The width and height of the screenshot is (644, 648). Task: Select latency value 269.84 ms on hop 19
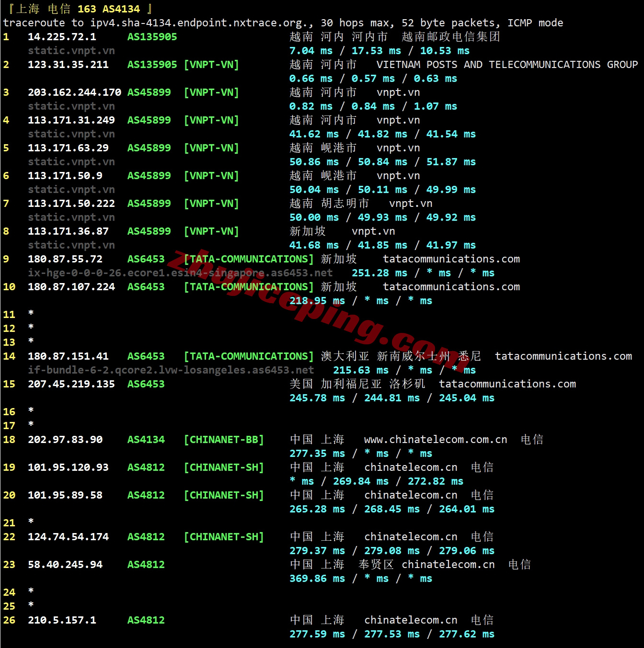coord(361,481)
